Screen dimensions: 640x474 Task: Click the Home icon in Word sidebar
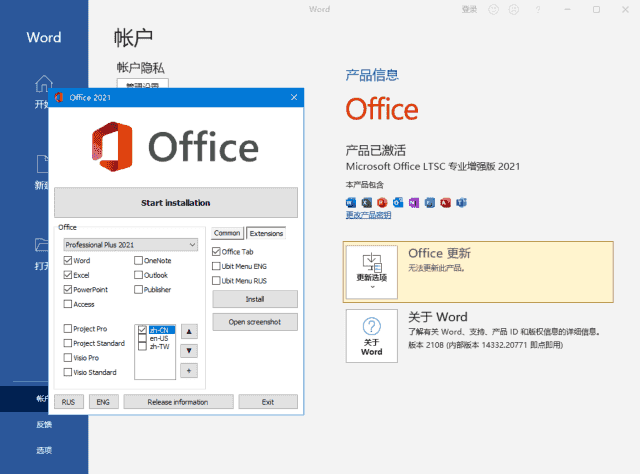(43, 84)
